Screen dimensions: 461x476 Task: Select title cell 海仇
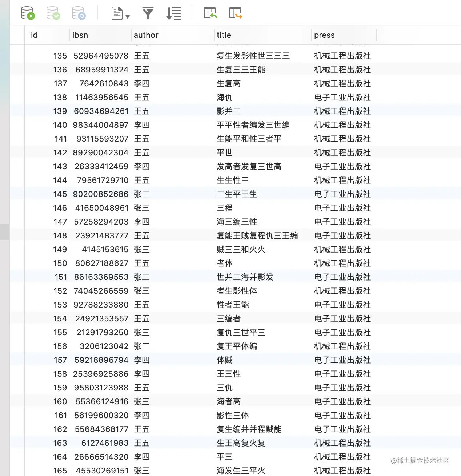click(225, 98)
